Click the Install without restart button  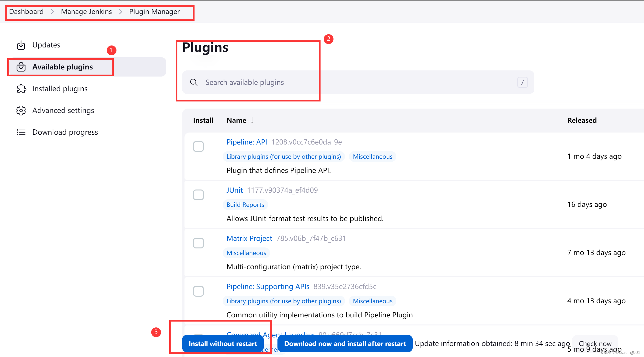223,344
